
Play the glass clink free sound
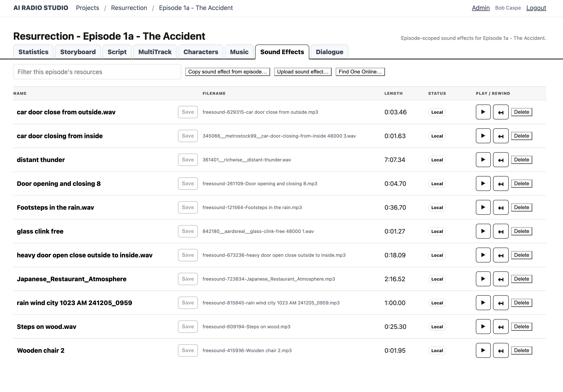click(483, 231)
